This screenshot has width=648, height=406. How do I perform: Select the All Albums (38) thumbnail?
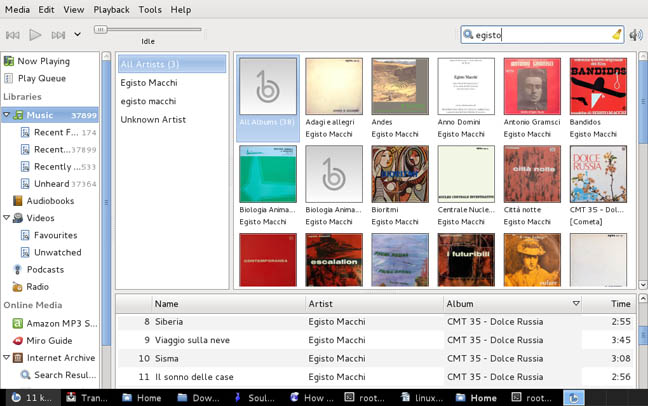[x=268, y=86]
